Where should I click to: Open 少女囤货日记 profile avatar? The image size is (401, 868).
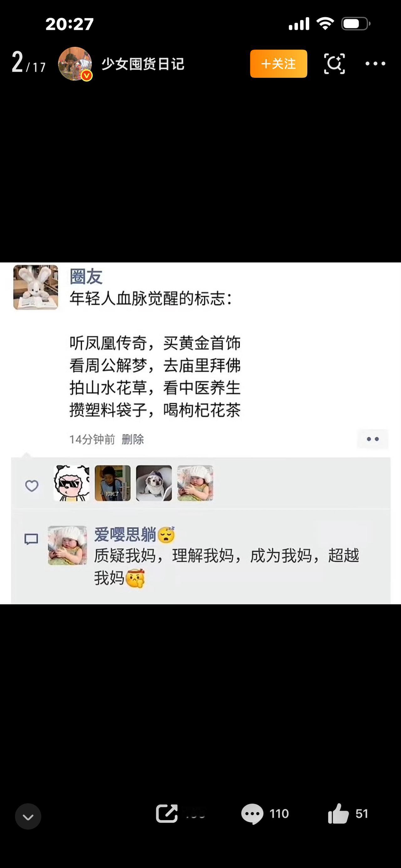click(x=75, y=64)
